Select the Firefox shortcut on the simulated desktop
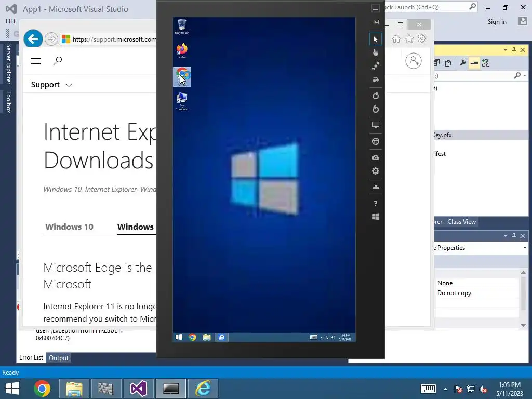The height and width of the screenshot is (399, 532). click(182, 51)
